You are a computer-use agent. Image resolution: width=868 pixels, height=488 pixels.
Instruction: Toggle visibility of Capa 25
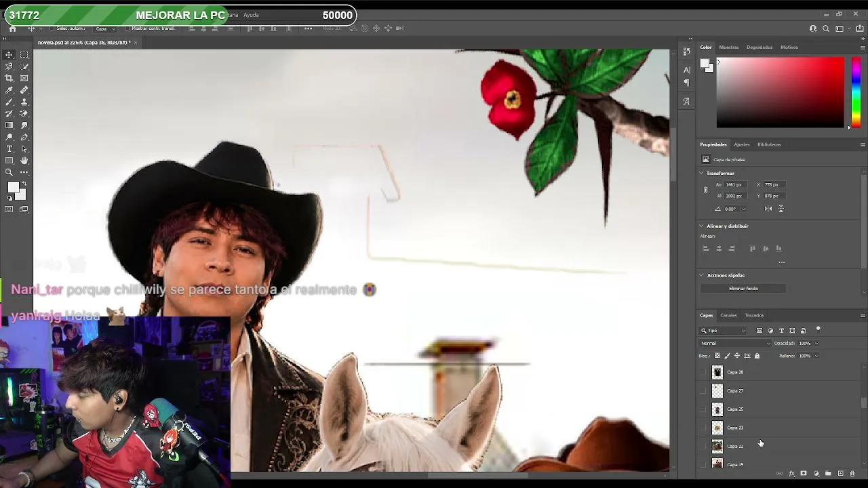click(x=703, y=409)
